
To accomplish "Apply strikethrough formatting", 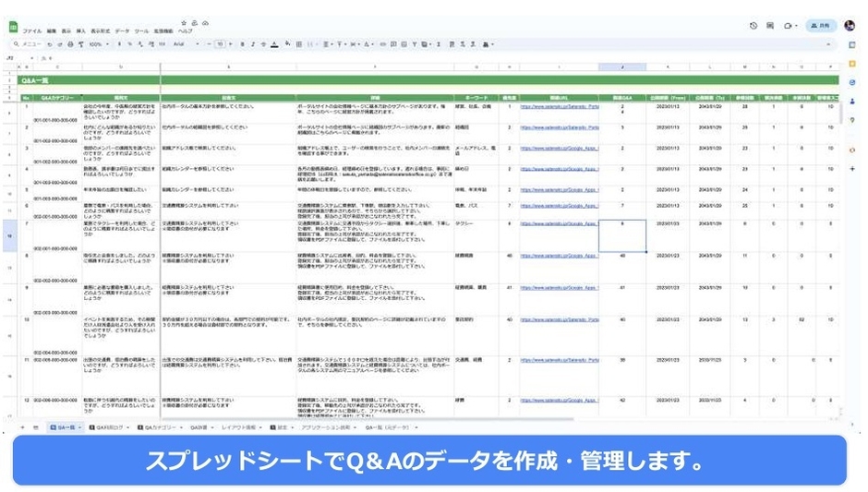I will (263, 44).
